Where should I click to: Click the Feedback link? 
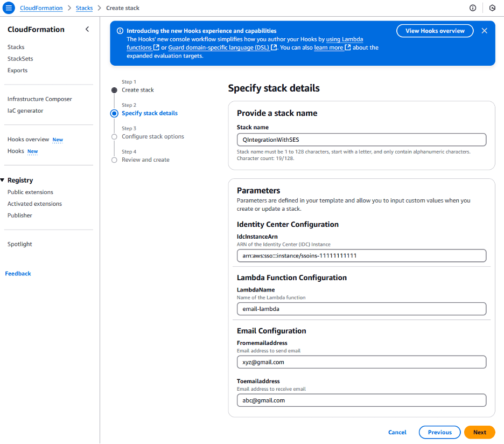18,273
